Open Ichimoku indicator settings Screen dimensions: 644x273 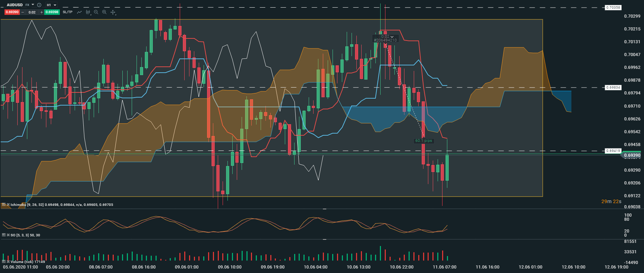click(4, 205)
